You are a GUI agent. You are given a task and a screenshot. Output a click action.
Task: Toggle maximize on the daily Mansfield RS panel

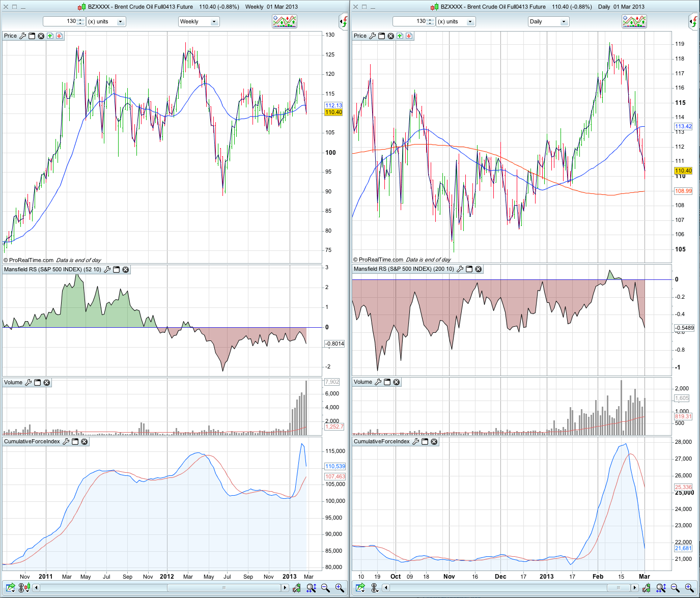[469, 269]
